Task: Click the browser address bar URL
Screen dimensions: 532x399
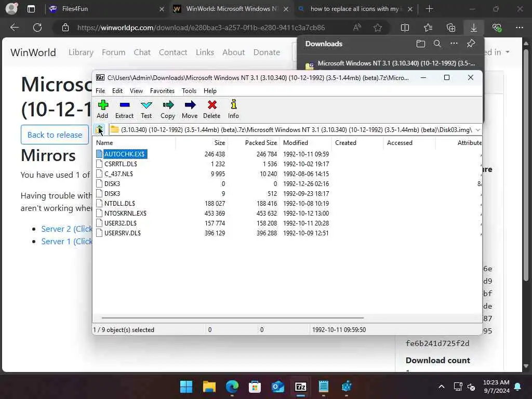Action: pyautogui.click(x=201, y=28)
